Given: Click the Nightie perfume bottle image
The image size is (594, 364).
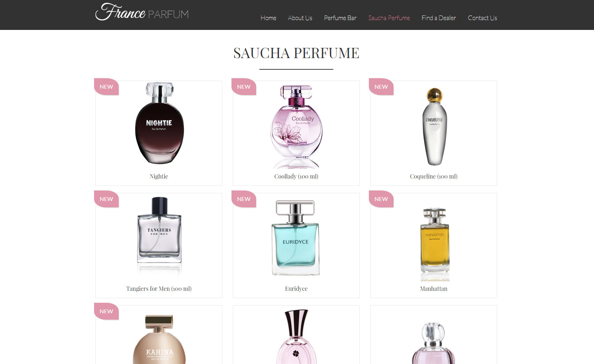Looking at the screenshot, I should click(x=159, y=123).
